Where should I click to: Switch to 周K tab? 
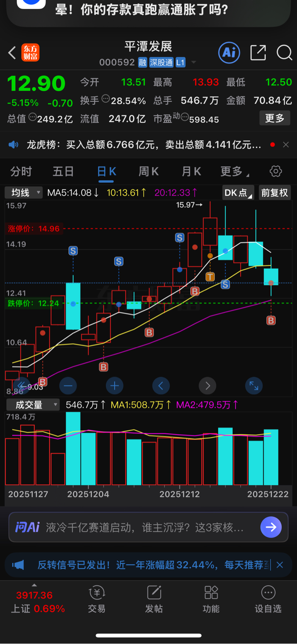coord(148,171)
